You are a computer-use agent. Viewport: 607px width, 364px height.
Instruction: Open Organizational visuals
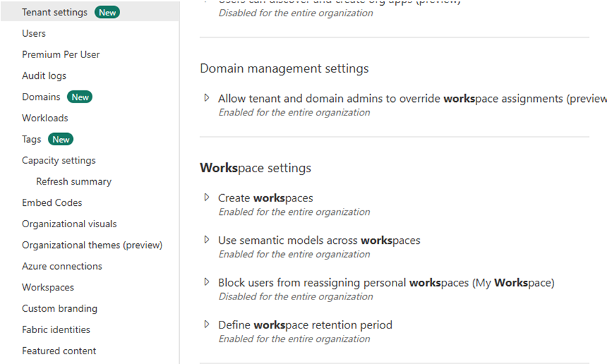tap(69, 224)
